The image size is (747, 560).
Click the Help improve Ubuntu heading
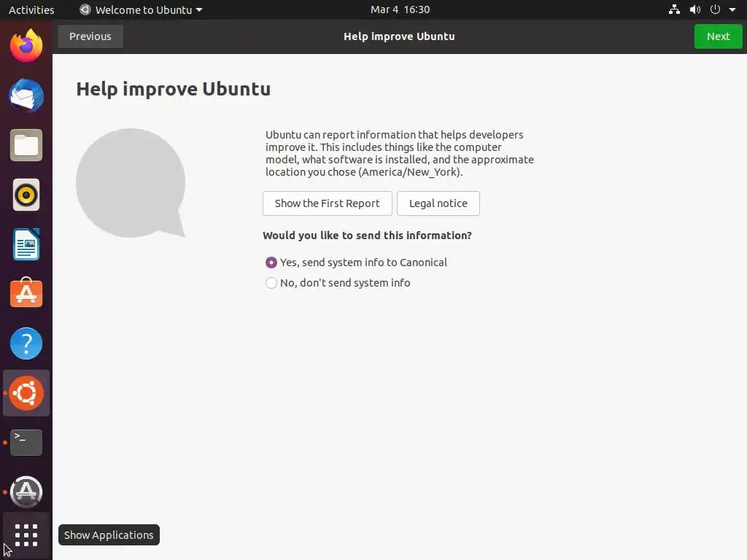click(x=174, y=89)
